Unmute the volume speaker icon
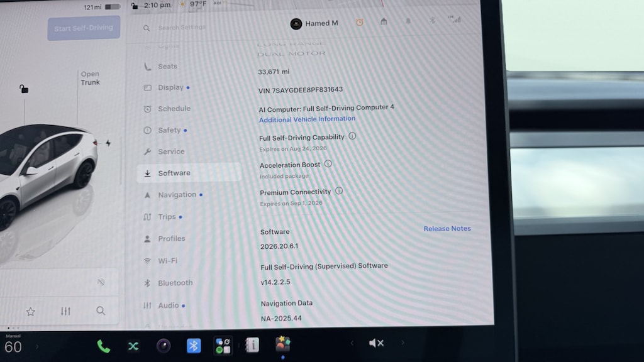 coord(376,343)
